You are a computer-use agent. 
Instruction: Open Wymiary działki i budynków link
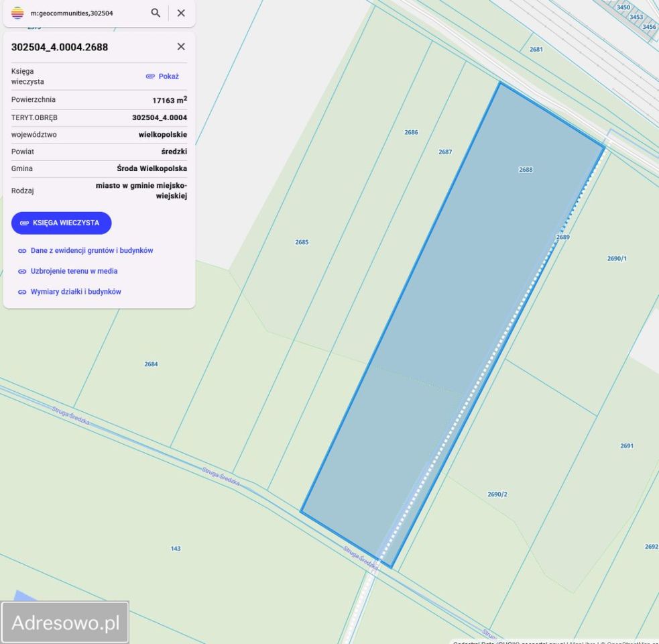(x=75, y=291)
